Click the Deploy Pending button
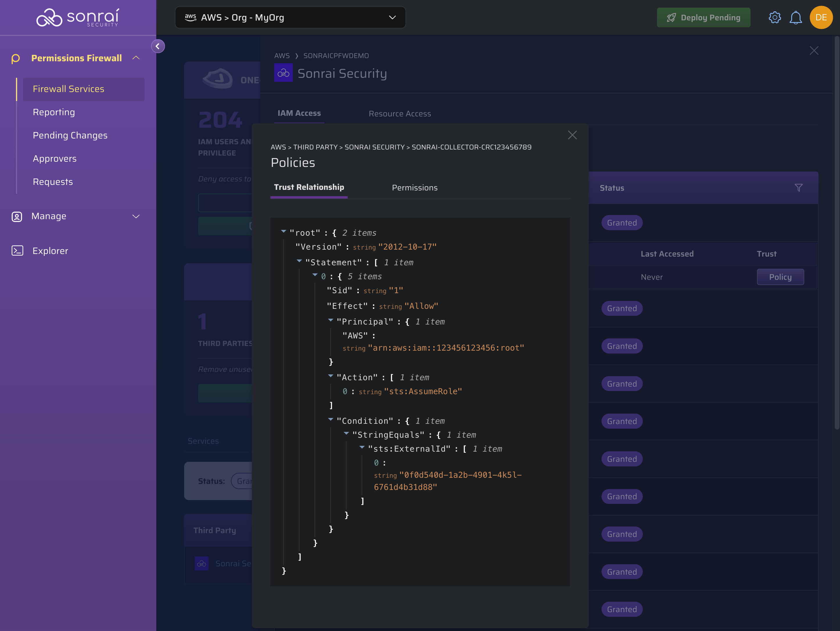 pos(703,17)
